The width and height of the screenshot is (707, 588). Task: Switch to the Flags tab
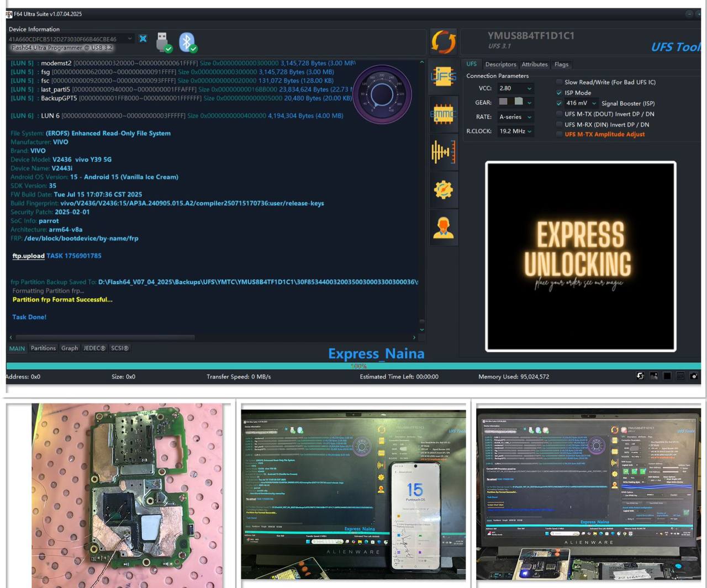pos(561,65)
